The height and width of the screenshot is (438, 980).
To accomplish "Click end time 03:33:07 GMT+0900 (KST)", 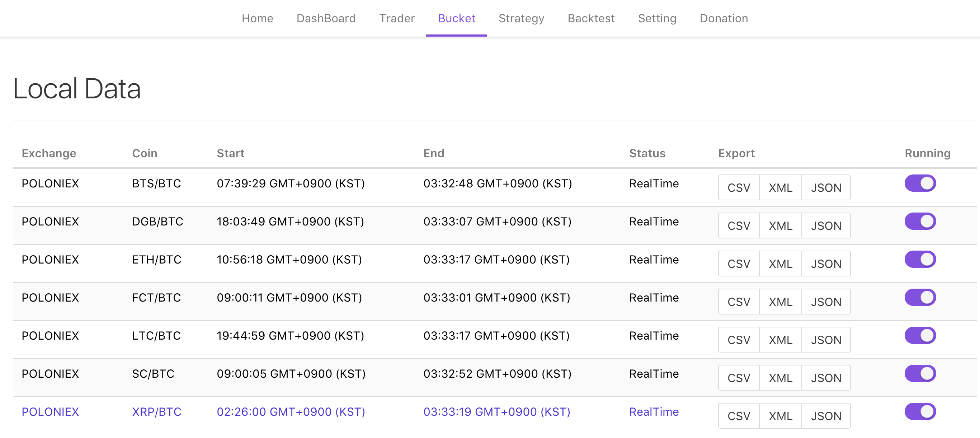I will tap(497, 221).
